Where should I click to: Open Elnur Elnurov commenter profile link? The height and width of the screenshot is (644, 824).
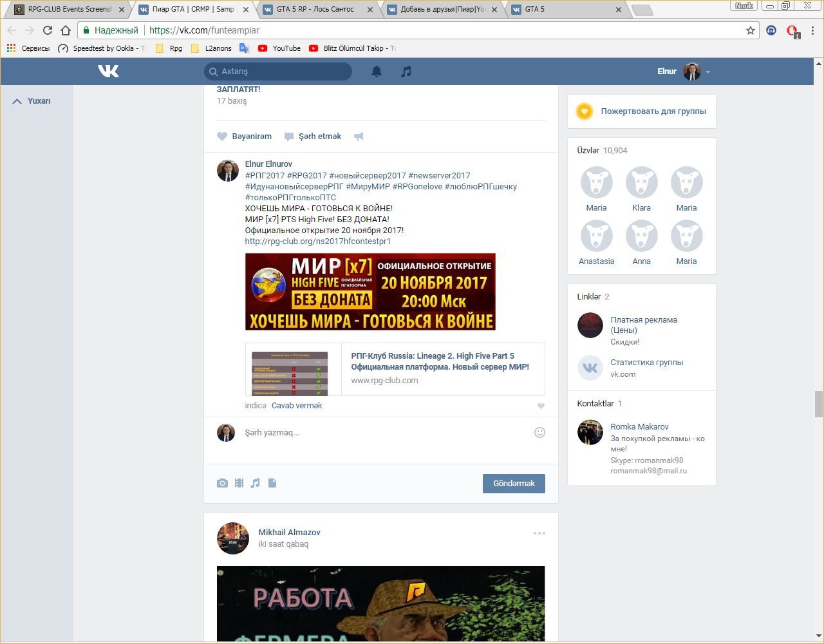pos(268,164)
